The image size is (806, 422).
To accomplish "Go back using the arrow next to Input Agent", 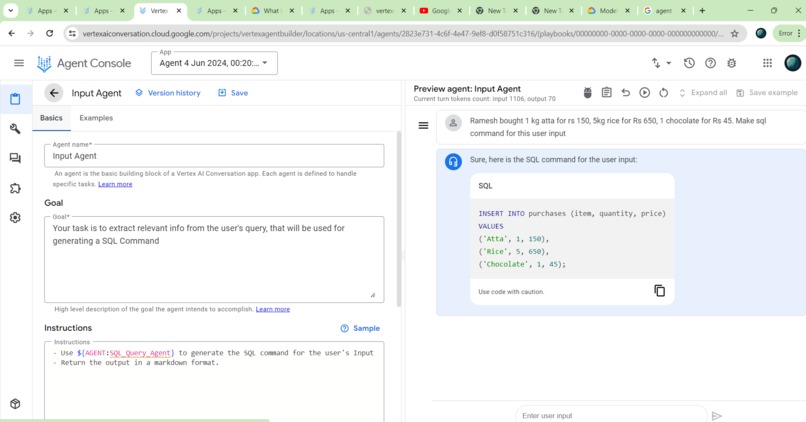I will coord(53,93).
